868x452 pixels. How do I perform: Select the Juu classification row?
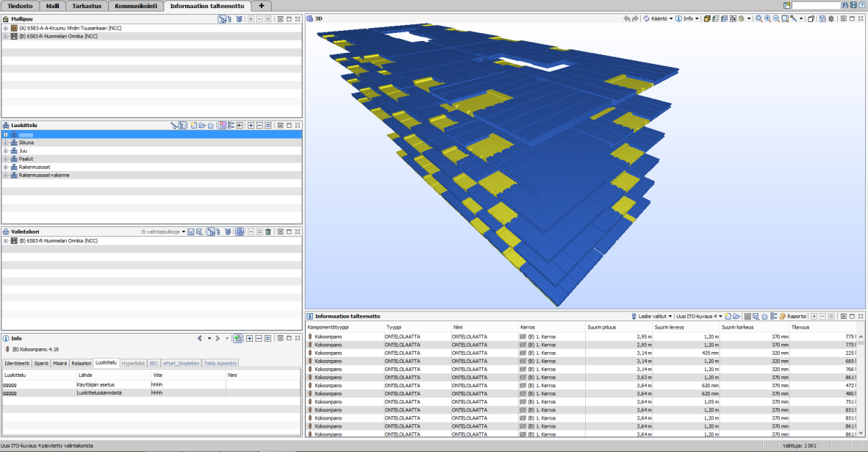click(x=151, y=151)
